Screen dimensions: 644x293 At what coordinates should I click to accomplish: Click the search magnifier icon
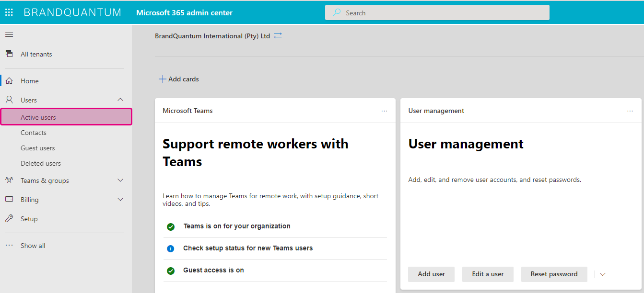(337, 12)
